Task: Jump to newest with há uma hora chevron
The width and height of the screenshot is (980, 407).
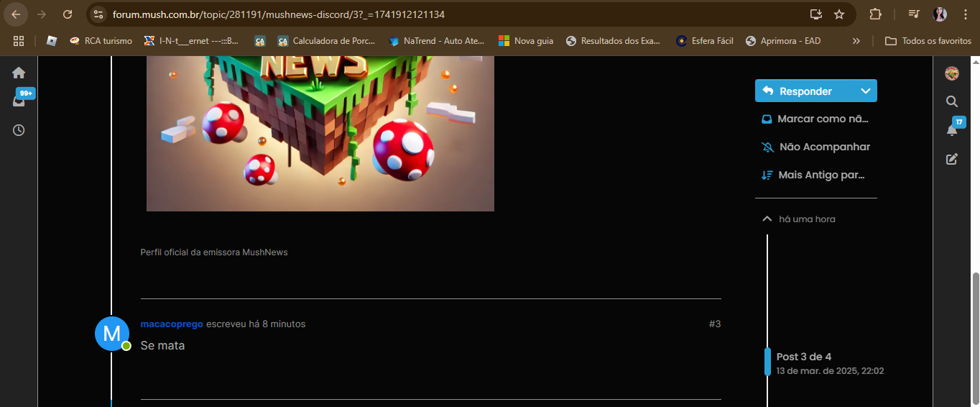Action: (x=767, y=219)
